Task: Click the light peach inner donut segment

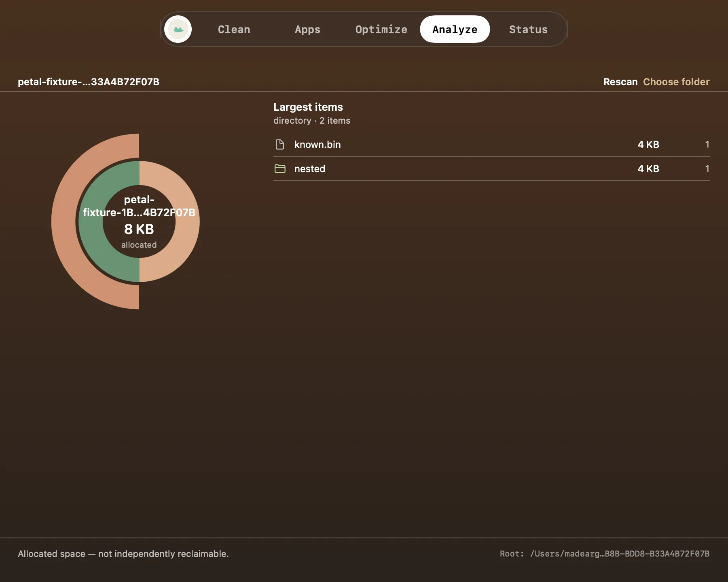Action: coord(187,221)
